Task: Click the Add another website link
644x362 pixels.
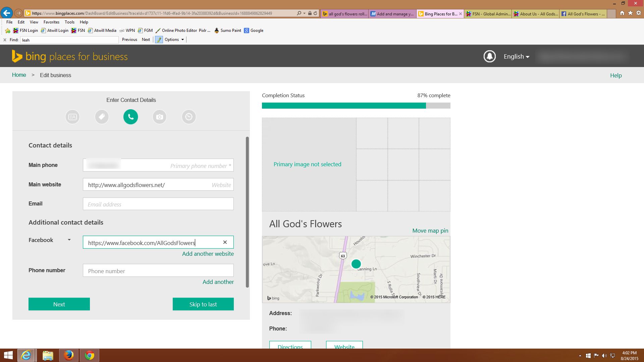Action: pos(208,254)
